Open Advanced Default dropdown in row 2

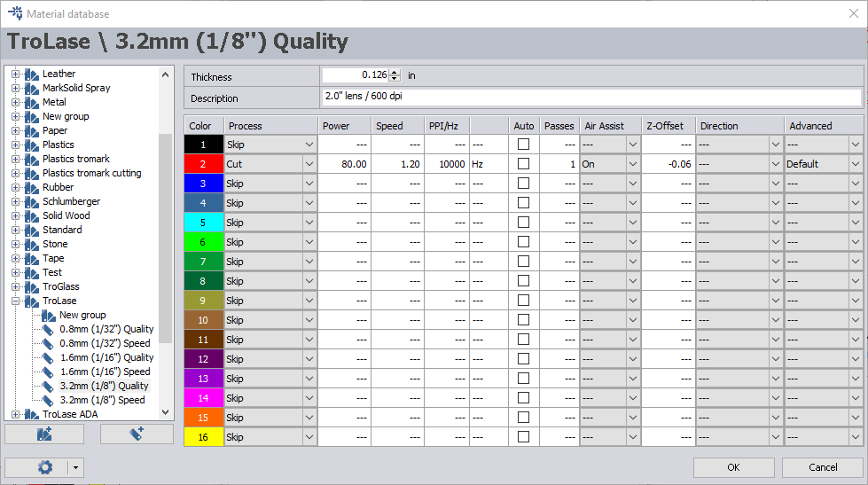pos(856,164)
